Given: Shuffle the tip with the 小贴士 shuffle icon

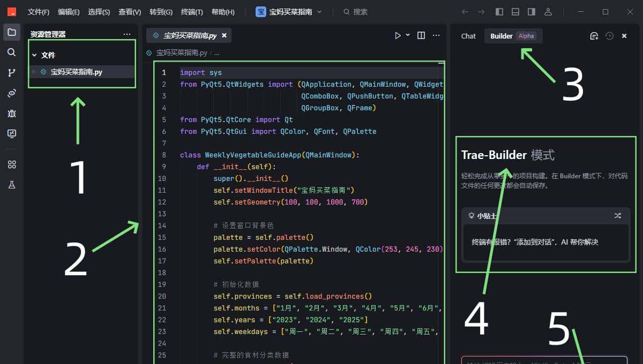Looking at the screenshot, I should coord(617,216).
